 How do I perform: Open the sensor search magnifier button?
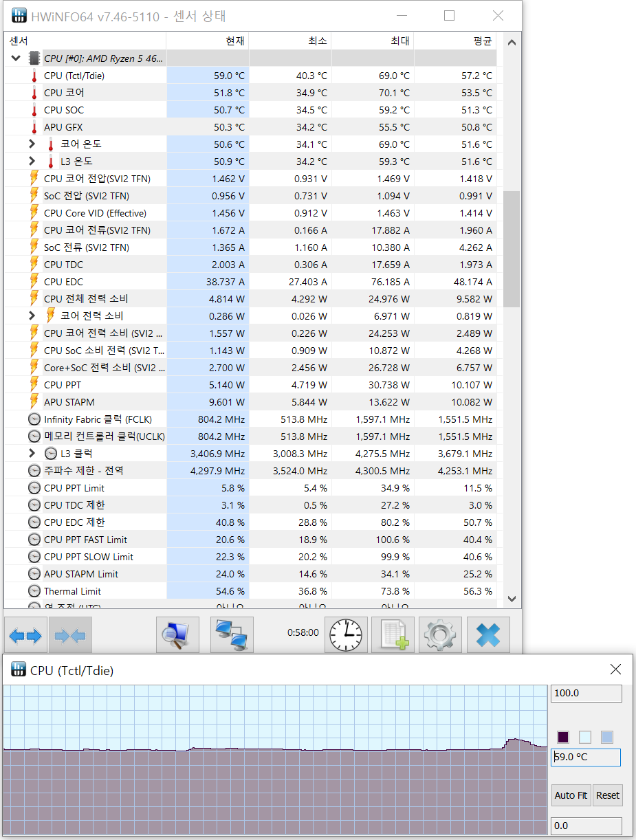(x=177, y=635)
